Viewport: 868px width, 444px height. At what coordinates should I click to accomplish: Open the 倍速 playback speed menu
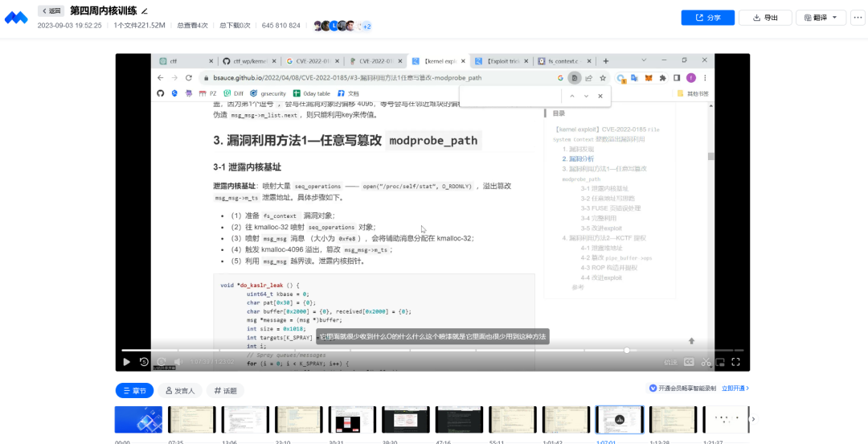670,362
